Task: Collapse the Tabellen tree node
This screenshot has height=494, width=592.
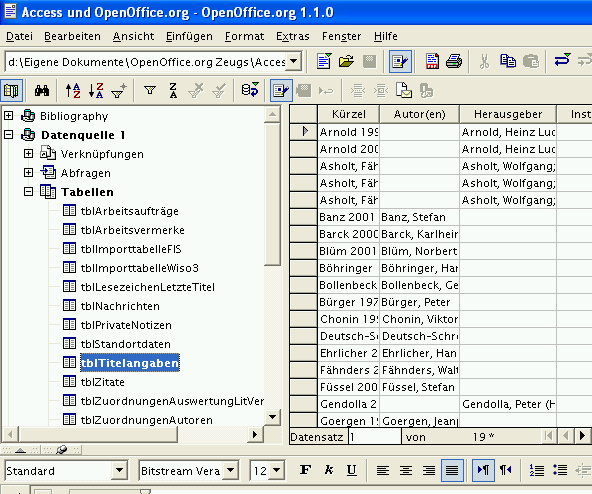Action: (28, 191)
